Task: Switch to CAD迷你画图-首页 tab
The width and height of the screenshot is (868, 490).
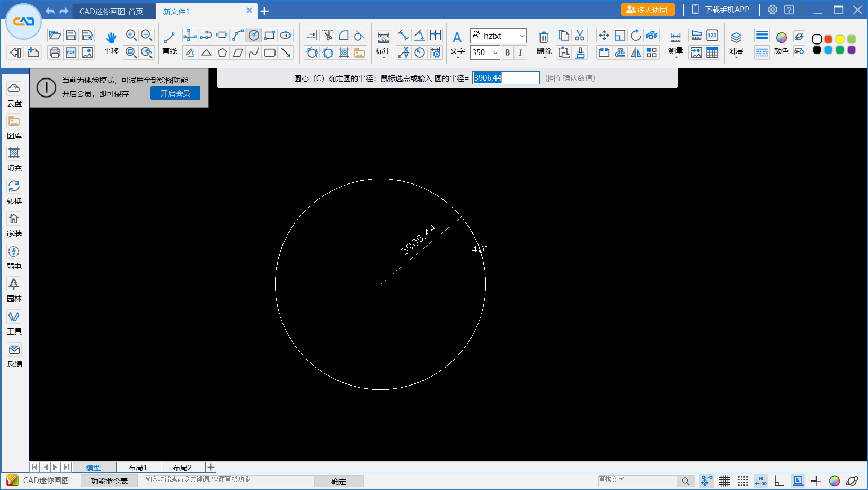Action: (111, 11)
